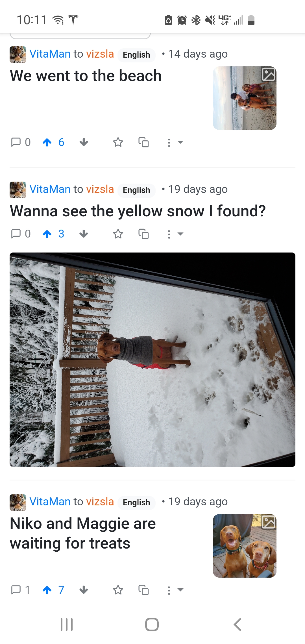Image resolution: width=305 pixels, height=644 pixels.
Task: View the snowy dog photo full size
Action: [x=152, y=360]
